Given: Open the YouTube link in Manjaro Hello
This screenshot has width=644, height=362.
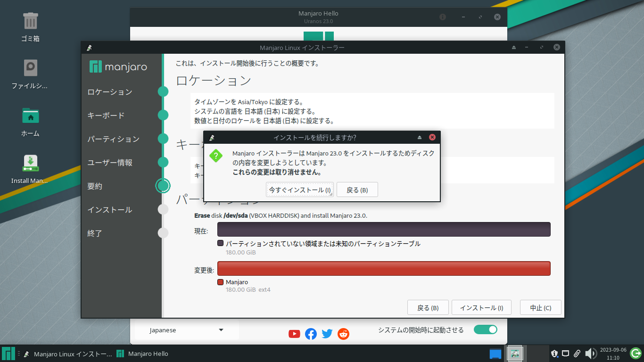Looking at the screenshot, I should 294,334.
